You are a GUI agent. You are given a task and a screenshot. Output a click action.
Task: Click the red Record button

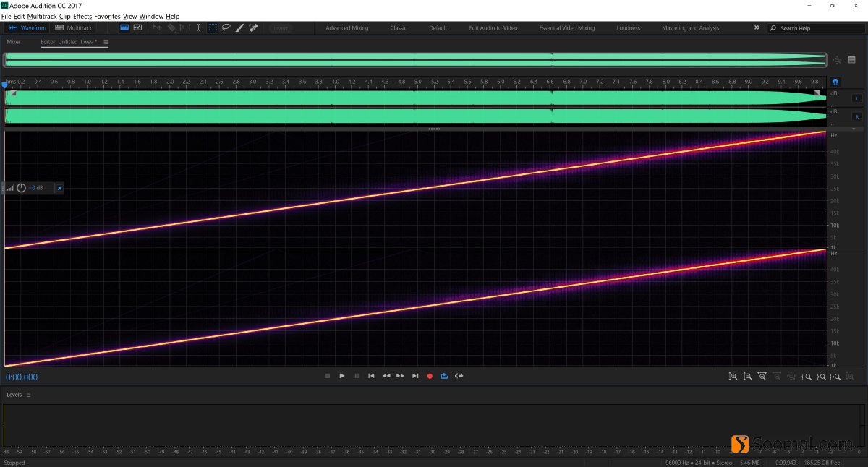coord(430,376)
